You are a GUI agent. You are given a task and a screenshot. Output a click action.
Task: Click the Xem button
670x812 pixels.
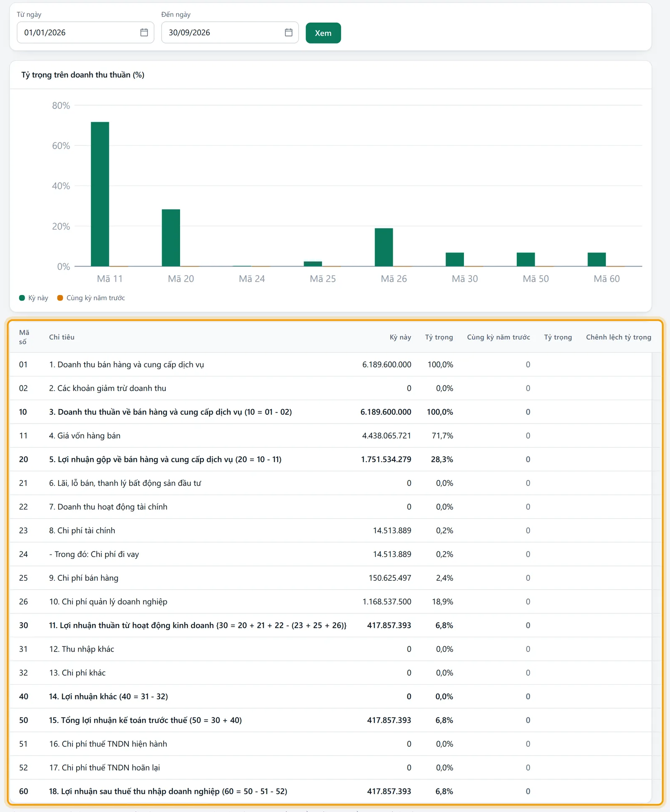[x=323, y=33]
